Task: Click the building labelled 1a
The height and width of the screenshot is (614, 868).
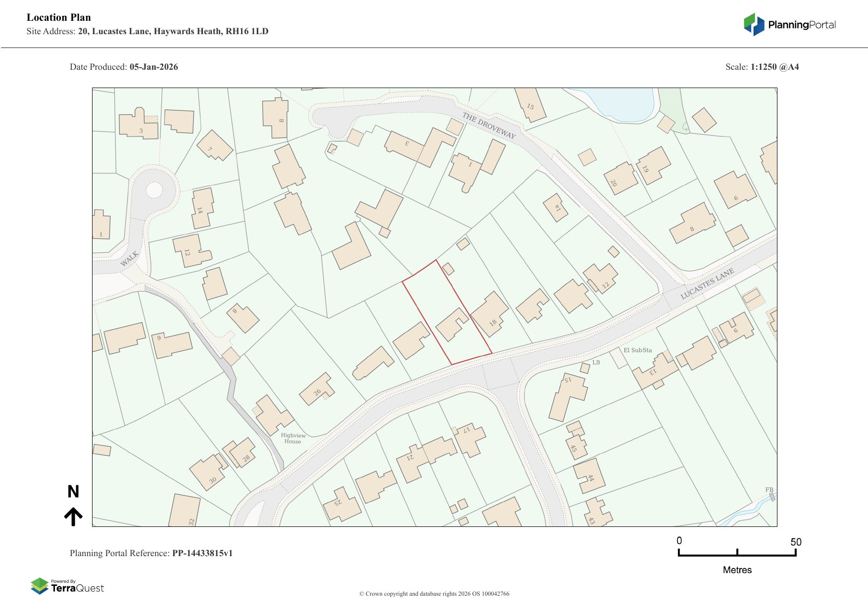Action: click(x=555, y=207)
